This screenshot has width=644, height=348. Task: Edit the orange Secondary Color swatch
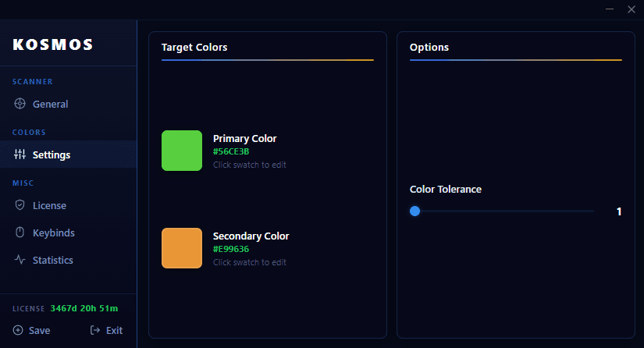click(182, 248)
